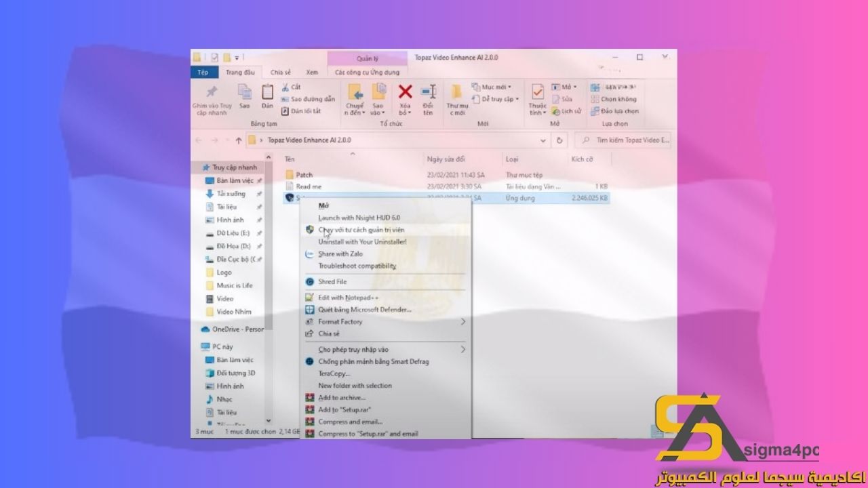Viewport: 868px width, 488px height.
Task: Open Đối tượng 3D in the sidebar
Action: 235,373
